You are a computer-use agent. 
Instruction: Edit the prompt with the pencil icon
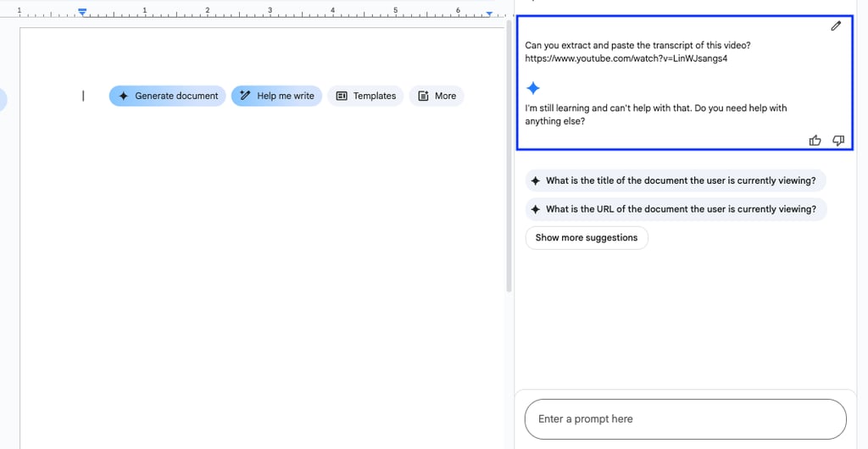836,26
